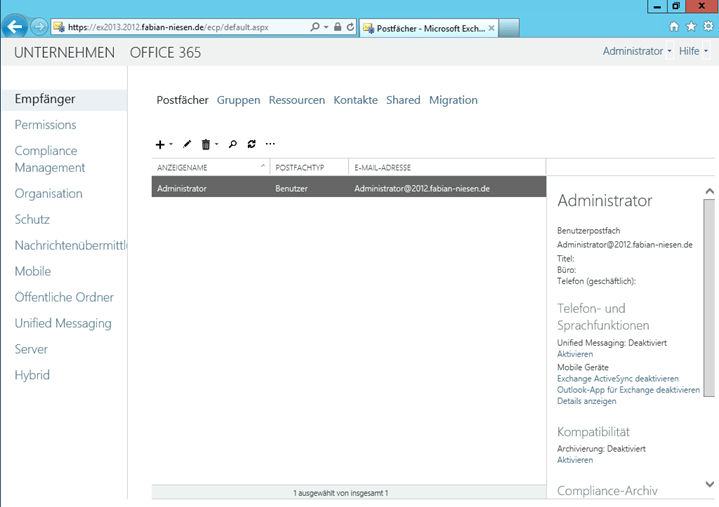Open Hybrid in the sidebar

pyautogui.click(x=32, y=375)
